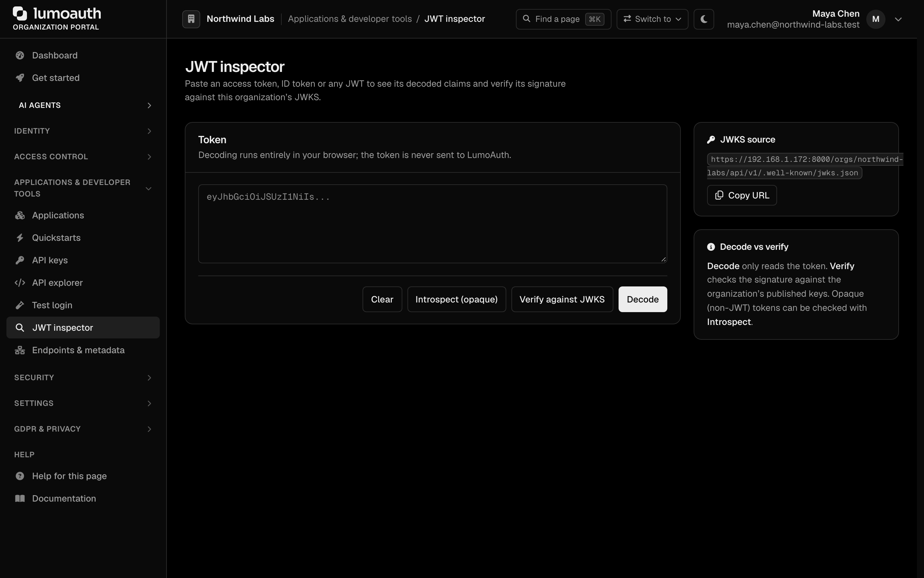Expand the Access Control section

pos(83,157)
